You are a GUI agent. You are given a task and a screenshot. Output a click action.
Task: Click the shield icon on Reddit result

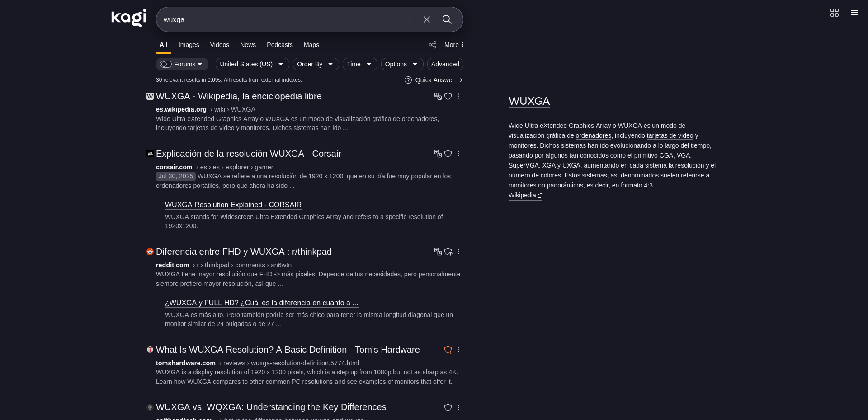(x=448, y=252)
